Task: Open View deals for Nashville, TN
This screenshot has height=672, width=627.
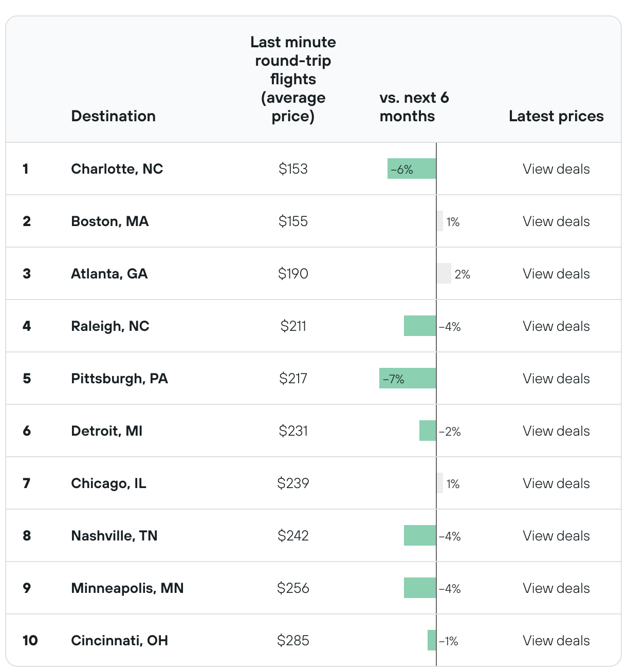Action: tap(556, 536)
